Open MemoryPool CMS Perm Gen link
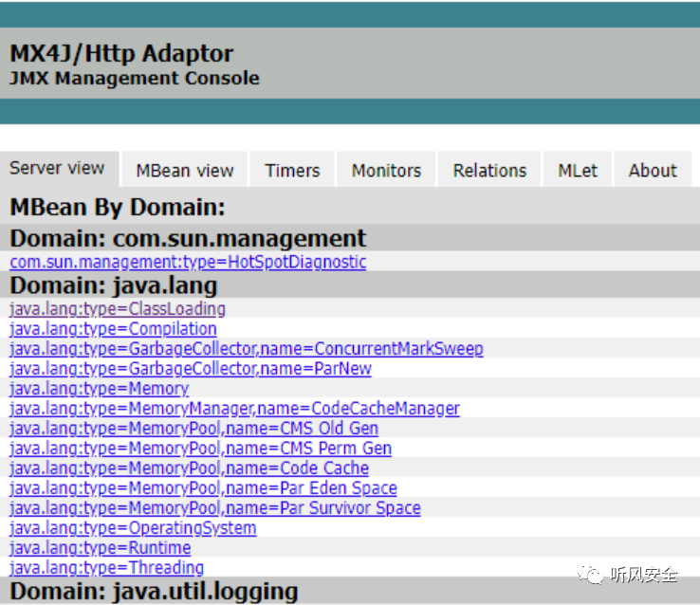Viewport: 700px width, 605px height. (201, 448)
